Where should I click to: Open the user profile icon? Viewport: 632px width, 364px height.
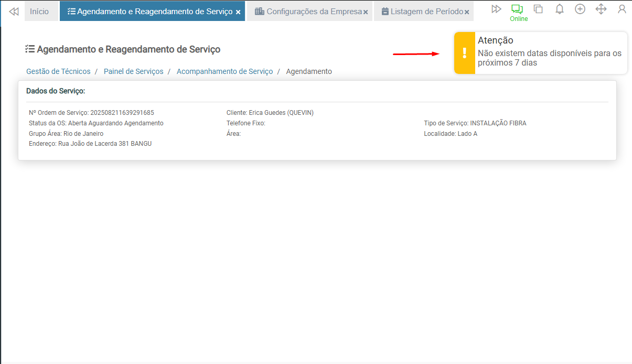point(622,9)
